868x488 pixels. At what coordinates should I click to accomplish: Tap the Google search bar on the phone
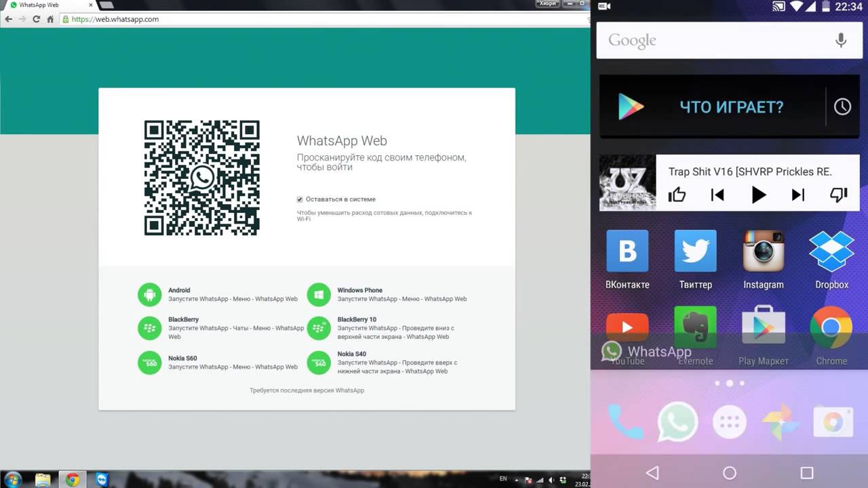[x=728, y=40]
